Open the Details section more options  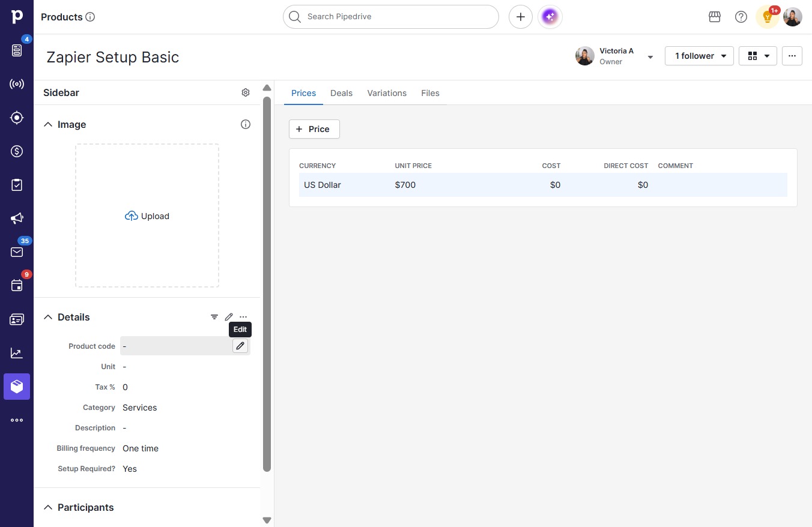243,317
